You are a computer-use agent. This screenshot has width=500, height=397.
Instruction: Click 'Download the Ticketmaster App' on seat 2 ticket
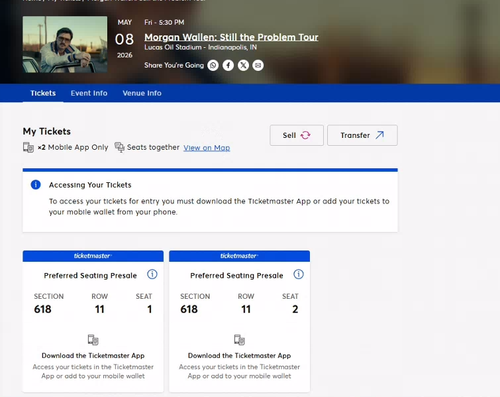239,356
